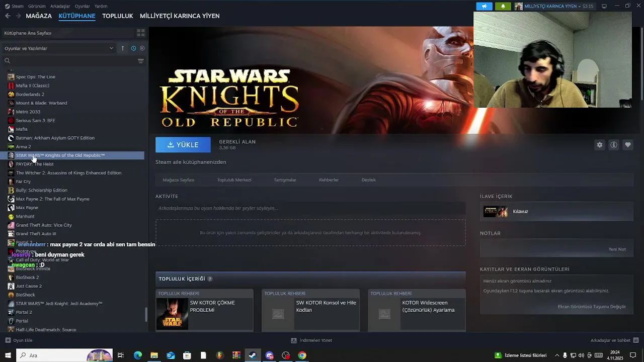The image size is (644, 362).
Task: Go back with the left arrow
Action: coord(8,16)
